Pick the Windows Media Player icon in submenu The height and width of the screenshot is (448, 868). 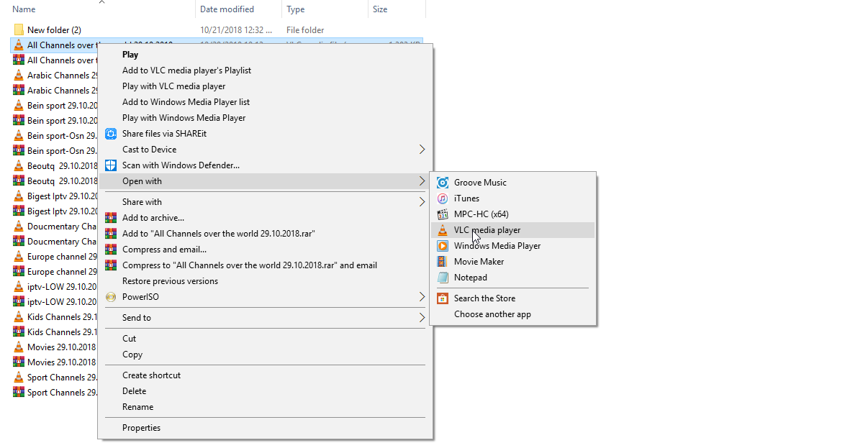pyautogui.click(x=443, y=246)
